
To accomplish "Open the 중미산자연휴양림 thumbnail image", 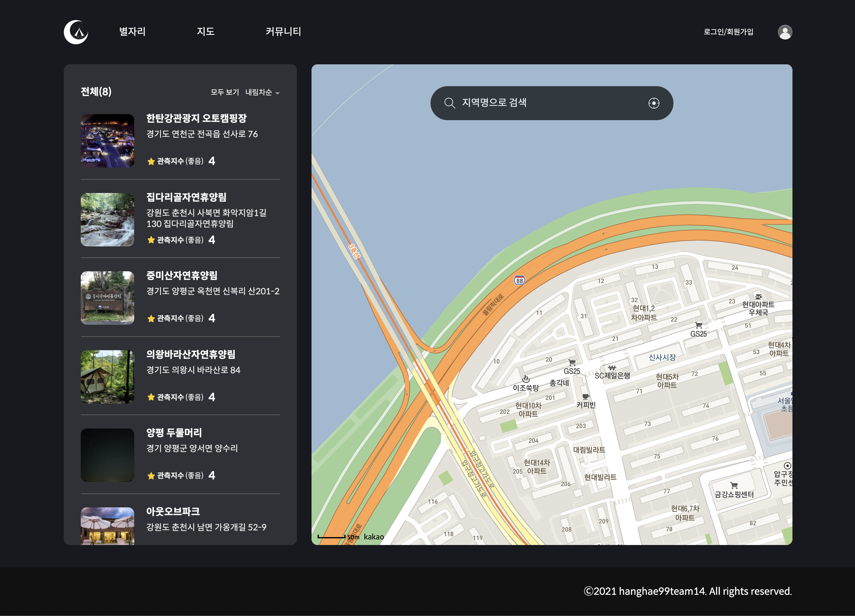I will coord(107,298).
